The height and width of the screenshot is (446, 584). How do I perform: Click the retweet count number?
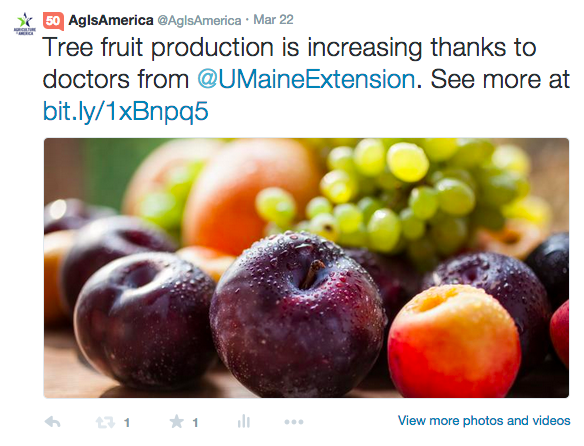tap(127, 423)
